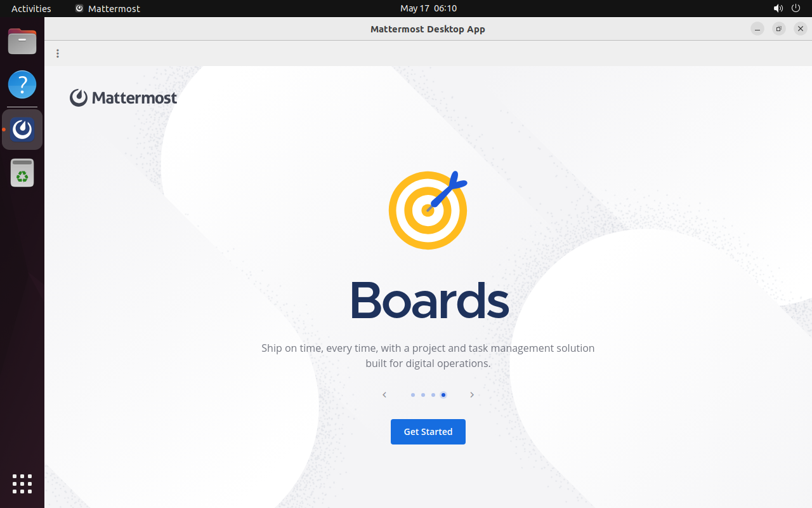This screenshot has height=508, width=812.
Task: Open Mattermost app menu in top bar
Action: (107, 8)
